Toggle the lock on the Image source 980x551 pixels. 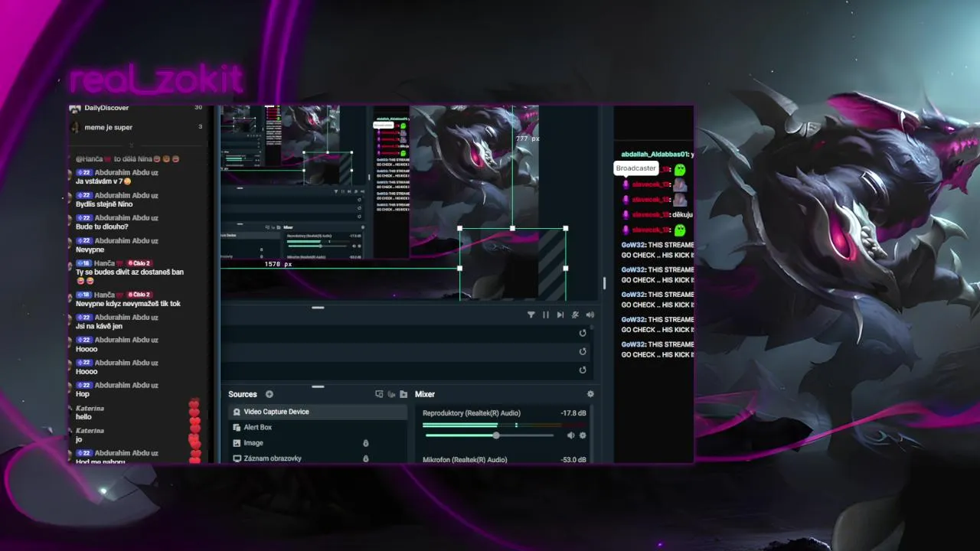[x=365, y=443]
